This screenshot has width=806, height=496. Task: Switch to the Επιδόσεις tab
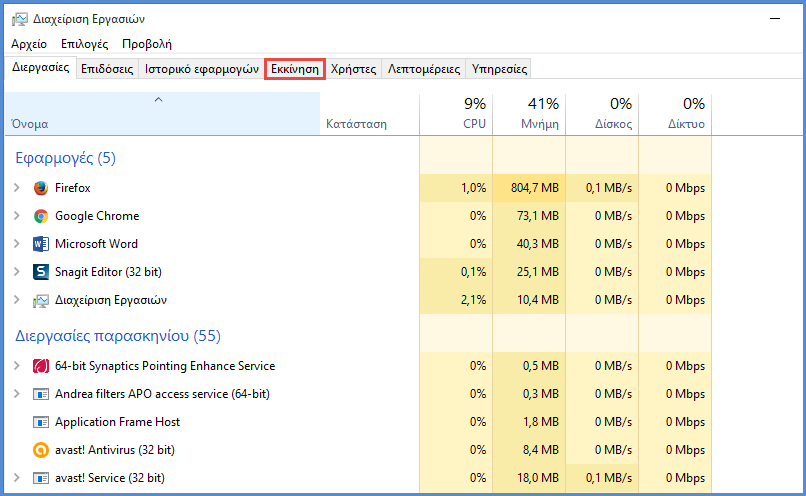107,69
